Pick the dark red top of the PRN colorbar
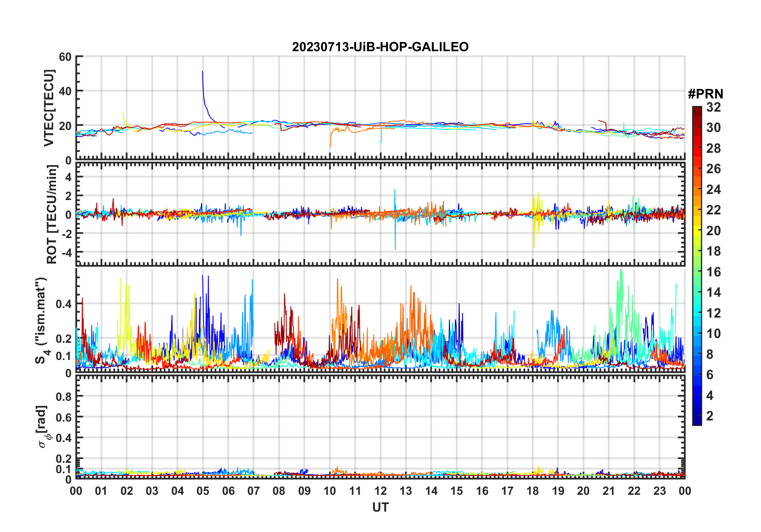Viewport: 761px width, 532px height. [697, 110]
